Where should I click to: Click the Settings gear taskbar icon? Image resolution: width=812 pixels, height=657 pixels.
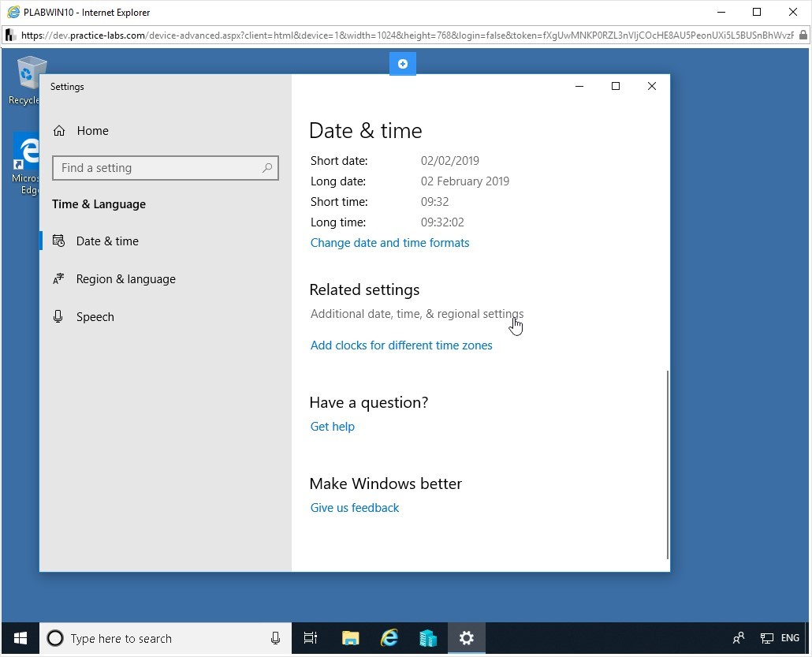[467, 638]
